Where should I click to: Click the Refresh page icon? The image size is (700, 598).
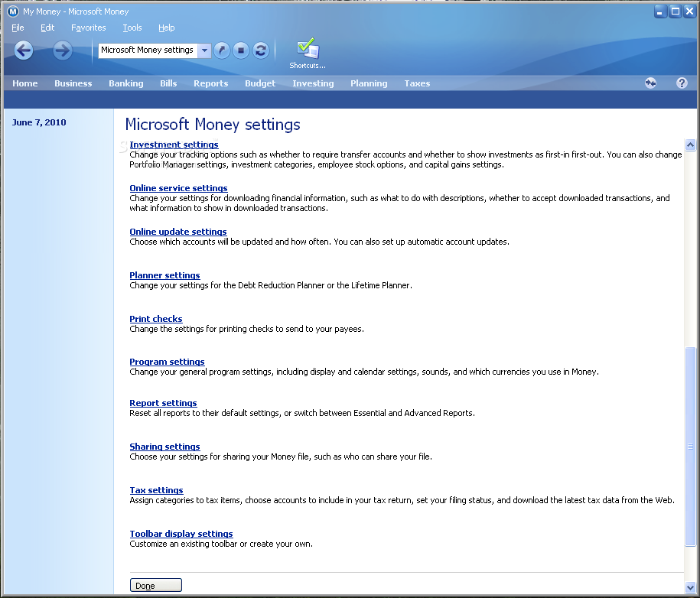(x=261, y=50)
